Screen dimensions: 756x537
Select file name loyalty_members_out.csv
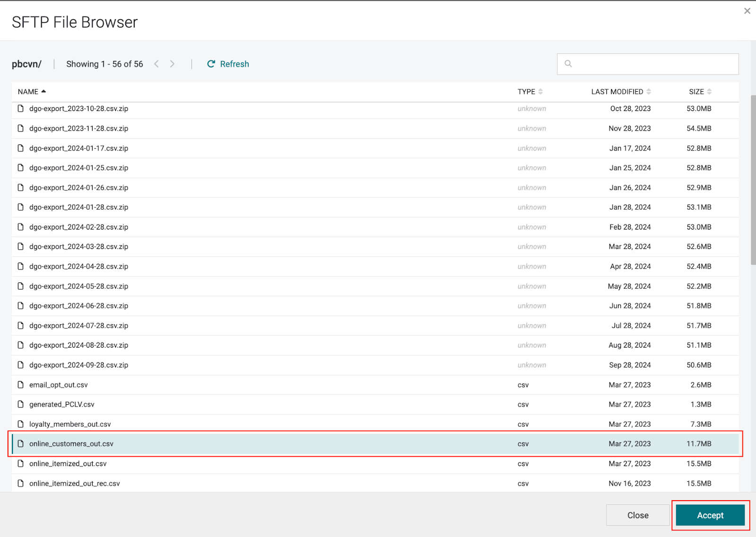click(70, 424)
